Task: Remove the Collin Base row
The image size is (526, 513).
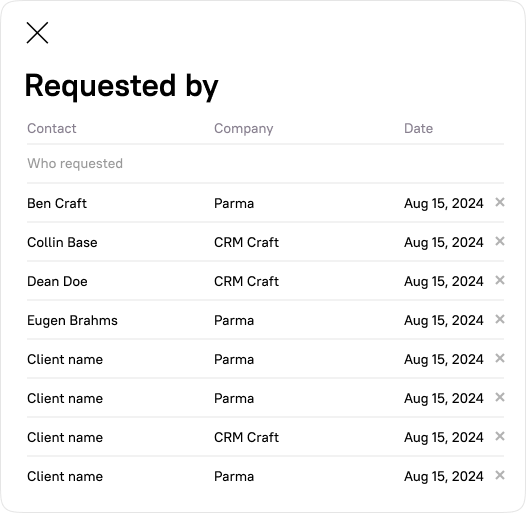Action: click(500, 241)
